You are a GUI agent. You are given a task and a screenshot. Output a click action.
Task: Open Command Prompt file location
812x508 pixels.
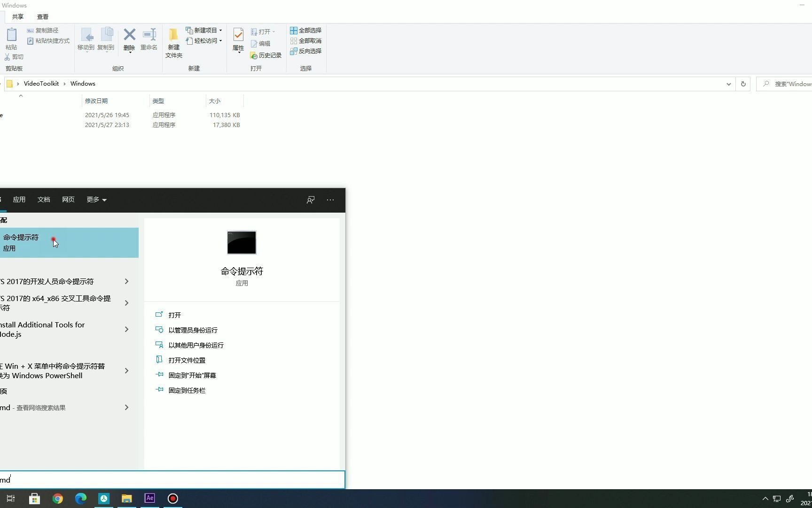187,360
